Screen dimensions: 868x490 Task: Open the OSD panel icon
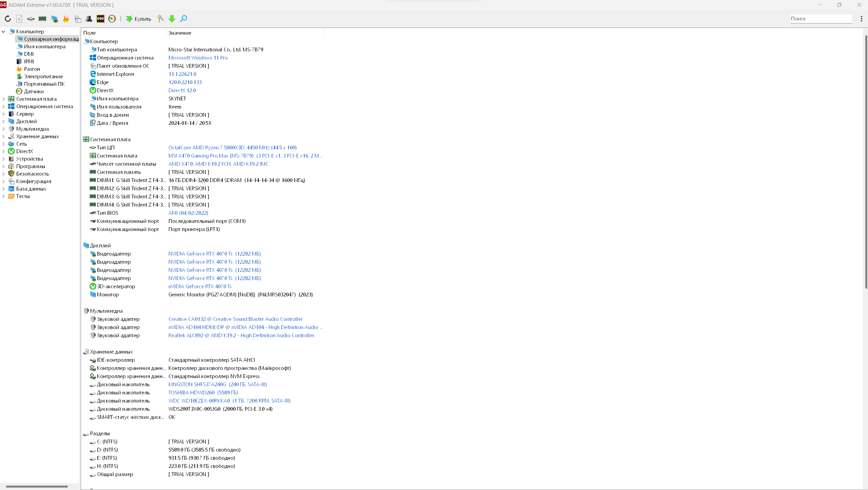(x=100, y=19)
